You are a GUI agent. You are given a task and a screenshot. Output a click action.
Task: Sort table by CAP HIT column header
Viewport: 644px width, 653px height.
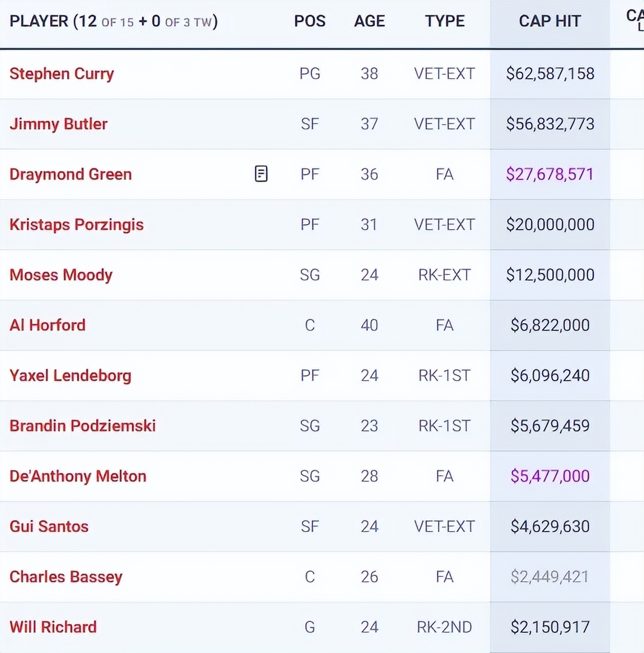pyautogui.click(x=550, y=21)
